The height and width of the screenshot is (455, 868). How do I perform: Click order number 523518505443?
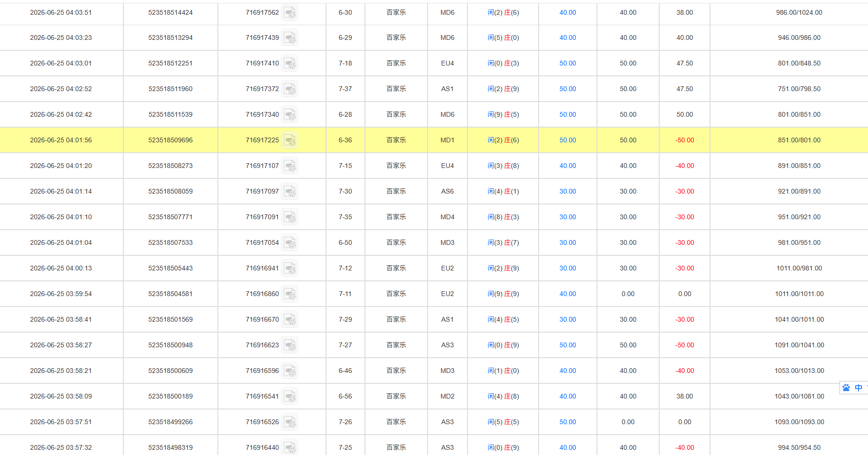(x=170, y=268)
